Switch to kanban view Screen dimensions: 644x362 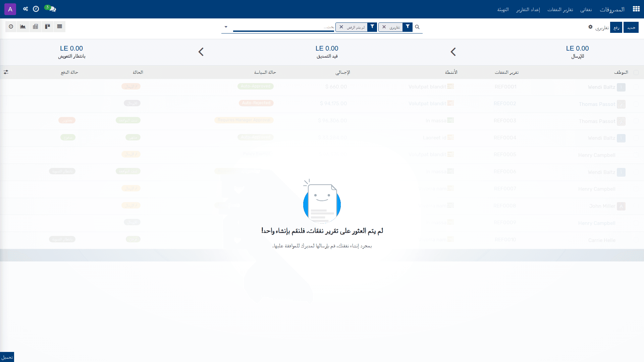48,26
